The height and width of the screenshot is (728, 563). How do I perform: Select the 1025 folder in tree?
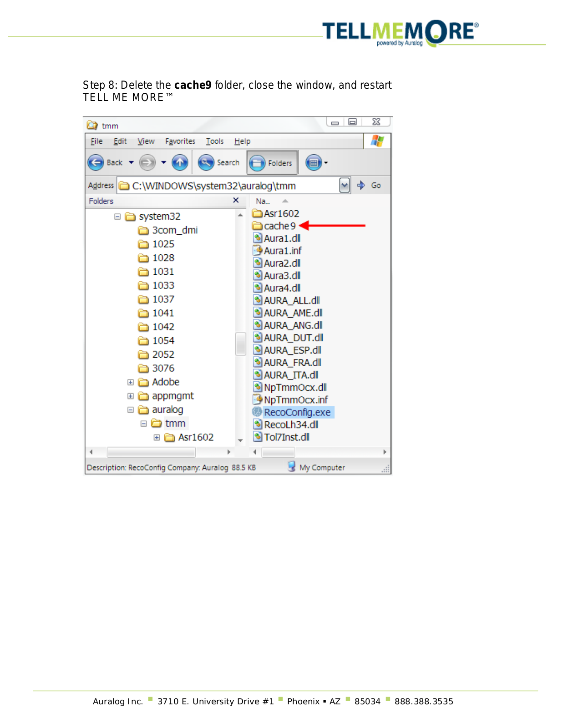(x=156, y=244)
